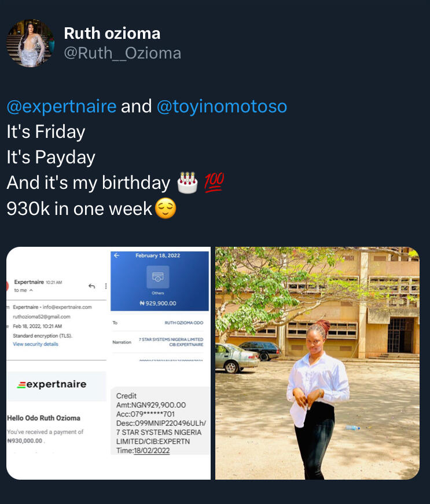Viewport: 430px width, 504px height.
Task: Open the photo of the woman outdoors
Action: 317,363
